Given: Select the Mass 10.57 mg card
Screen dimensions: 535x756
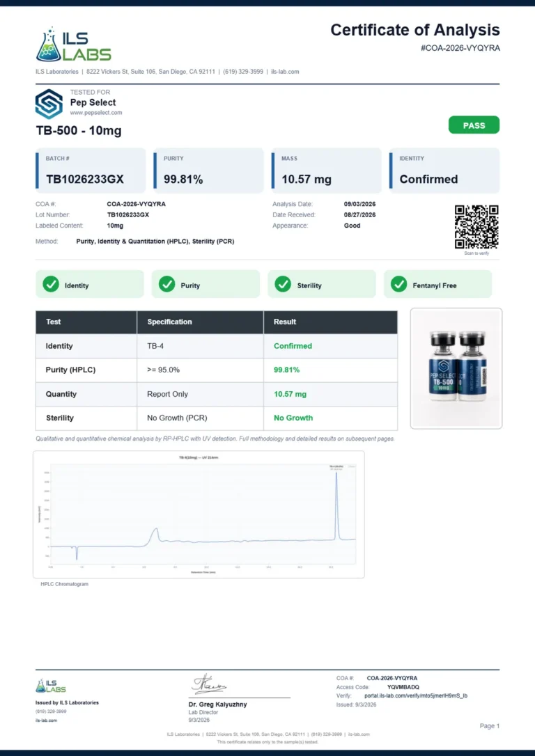Looking at the screenshot, I should pyautogui.click(x=326, y=171).
